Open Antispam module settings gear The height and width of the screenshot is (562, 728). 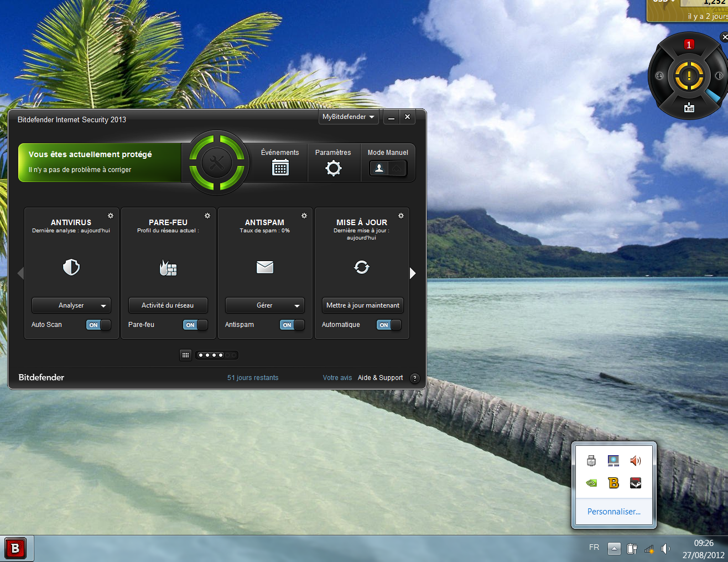304,216
